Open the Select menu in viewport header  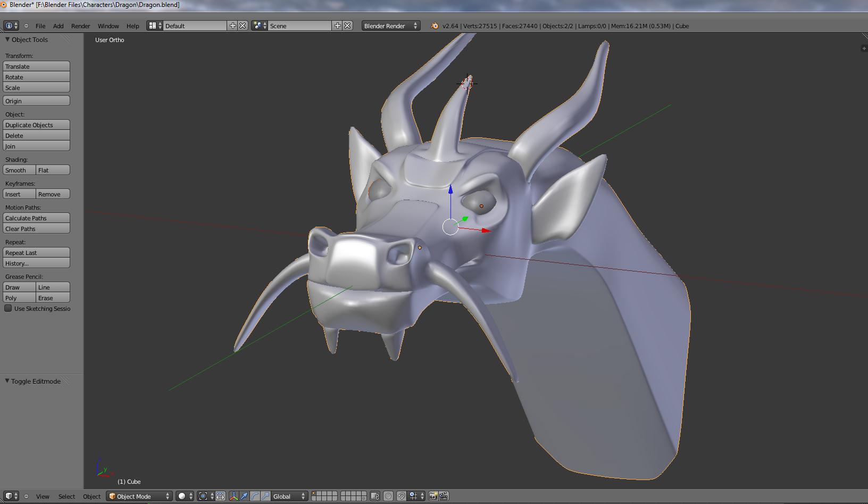click(x=66, y=496)
